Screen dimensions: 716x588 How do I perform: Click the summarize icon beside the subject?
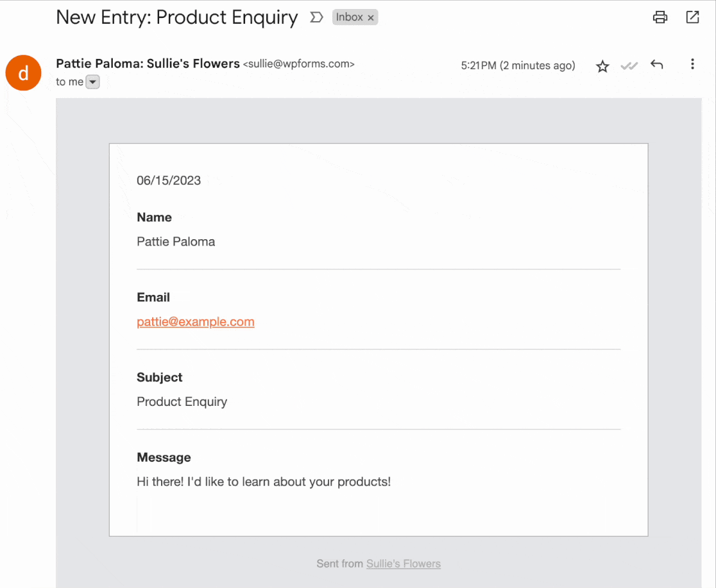click(x=316, y=18)
